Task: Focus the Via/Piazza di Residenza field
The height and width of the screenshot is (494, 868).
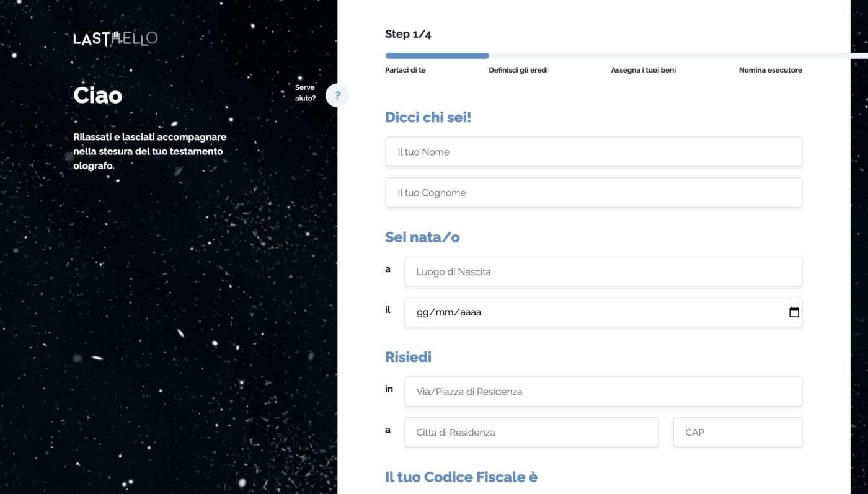Action: coord(603,392)
